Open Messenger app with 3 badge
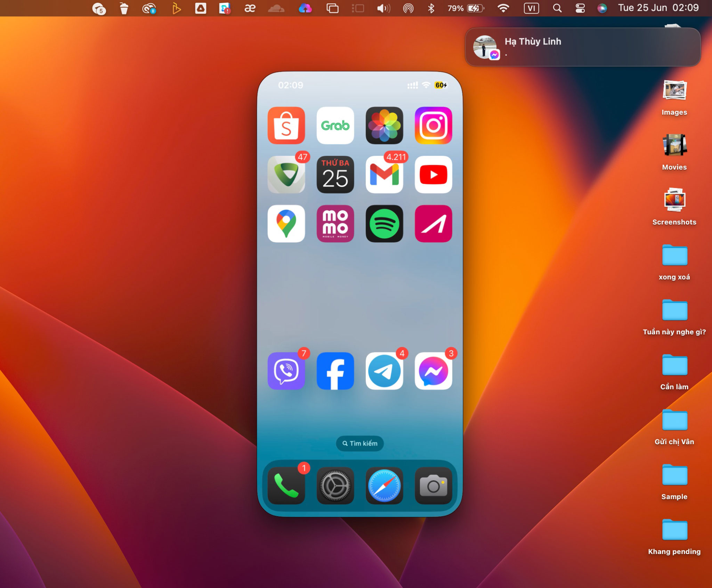The image size is (712, 588). tap(433, 371)
